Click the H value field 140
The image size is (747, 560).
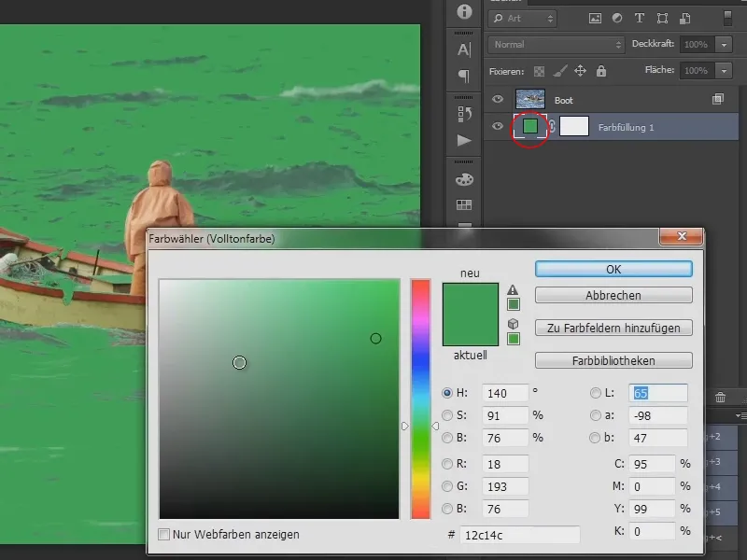tap(505, 393)
